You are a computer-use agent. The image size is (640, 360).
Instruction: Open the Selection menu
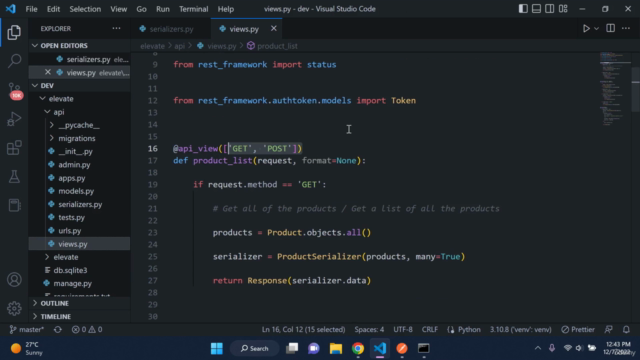pos(85,9)
